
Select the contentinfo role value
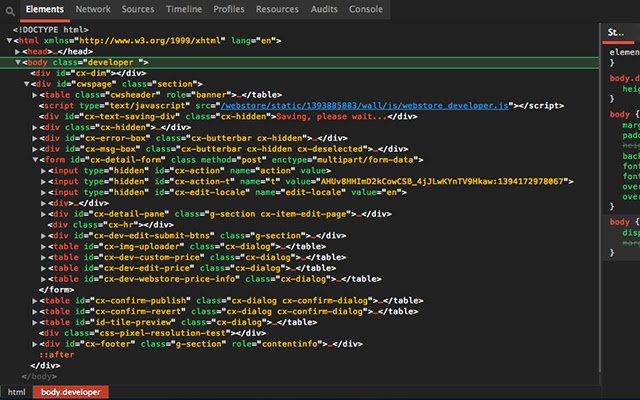(x=290, y=344)
